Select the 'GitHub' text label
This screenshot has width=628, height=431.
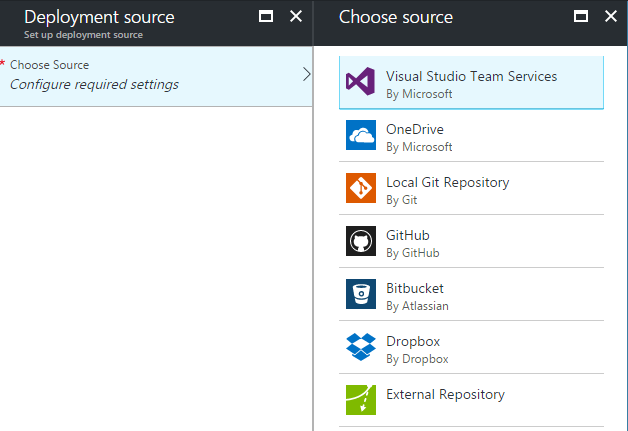point(407,235)
